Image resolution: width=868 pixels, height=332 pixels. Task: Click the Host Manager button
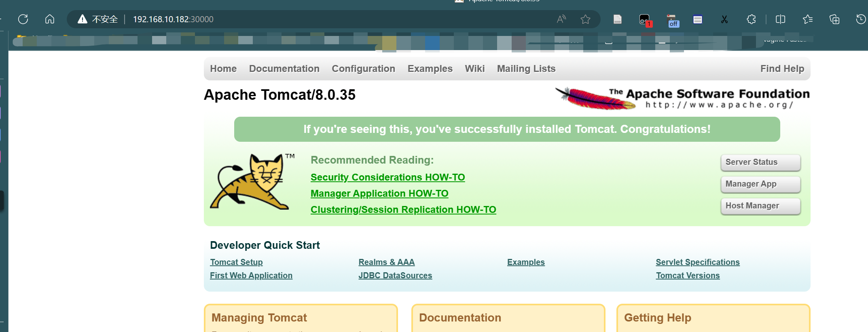[760, 206]
